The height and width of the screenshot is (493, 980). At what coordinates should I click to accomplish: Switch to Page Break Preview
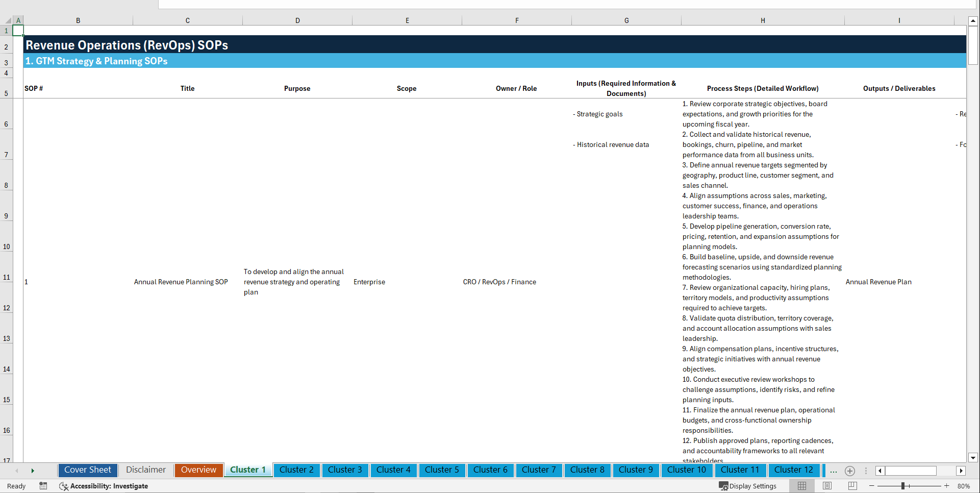coord(852,486)
